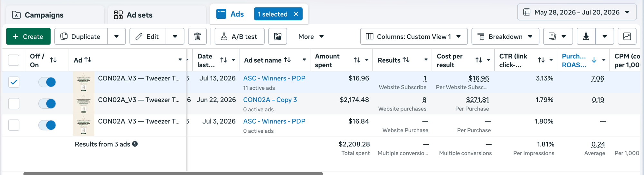The image size is (644, 175).
Task: Open ASC - Winners - PDP with 11 active ads
Action: (274, 78)
